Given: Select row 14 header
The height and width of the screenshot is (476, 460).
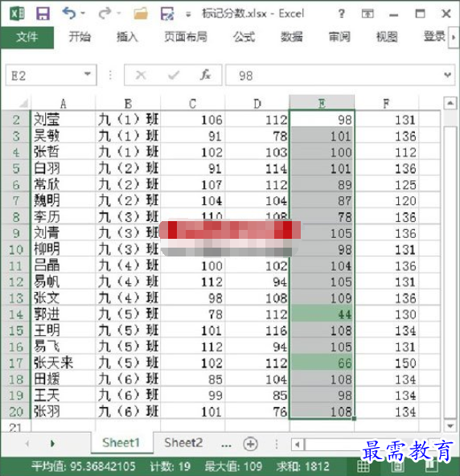Looking at the screenshot, I should pos(16,314).
